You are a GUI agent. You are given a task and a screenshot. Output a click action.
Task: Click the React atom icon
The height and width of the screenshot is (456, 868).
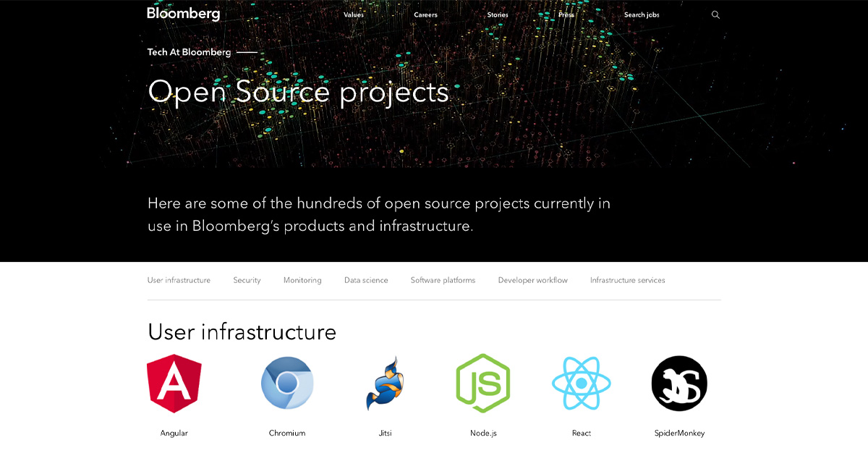point(582,384)
